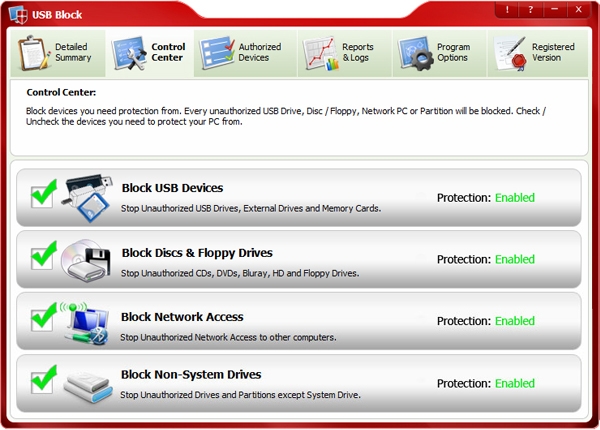Click the Block Discs & Floppy Drives heading

197,253
